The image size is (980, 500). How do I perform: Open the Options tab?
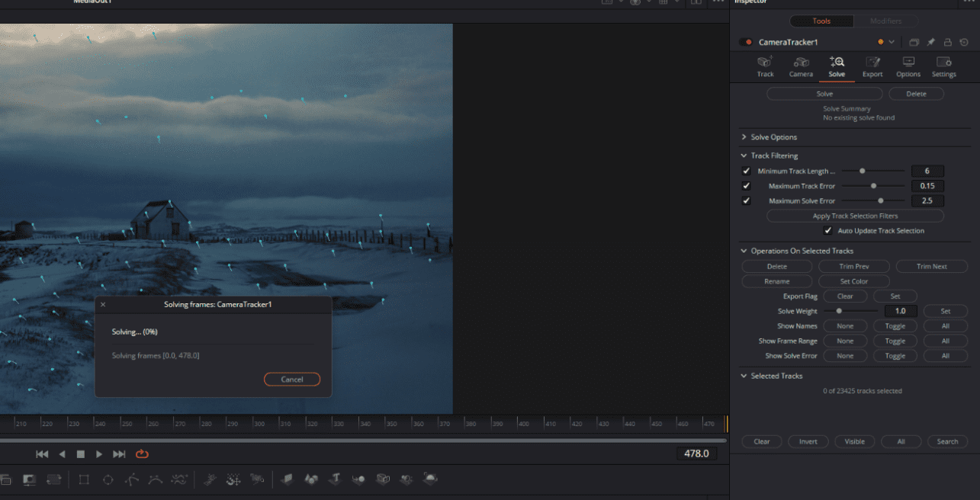pos(908,66)
